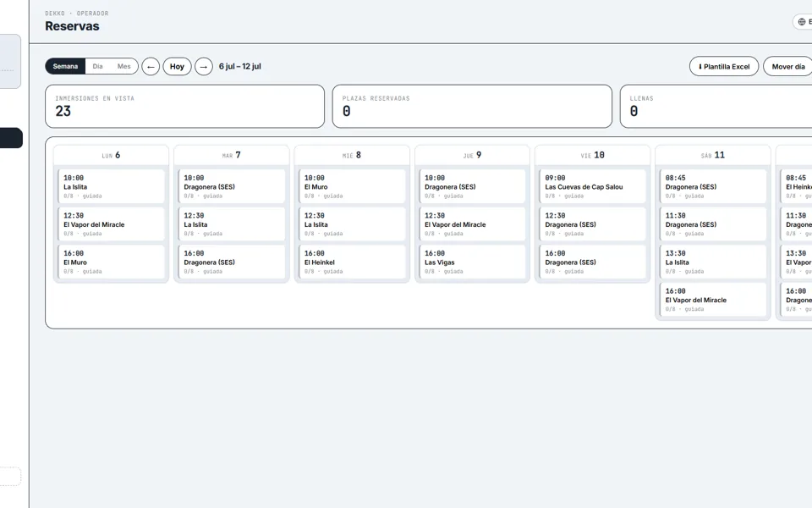The width and height of the screenshot is (812, 508).
Task: Jump to today with Hoy button
Action: [x=177, y=66]
